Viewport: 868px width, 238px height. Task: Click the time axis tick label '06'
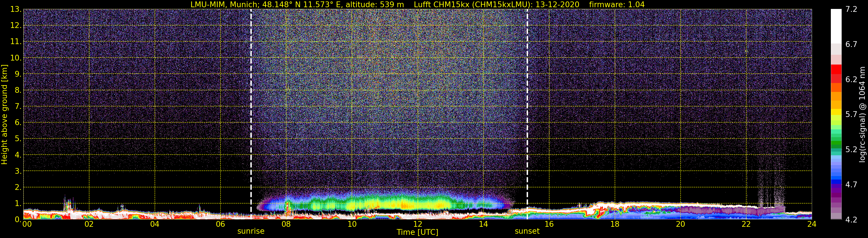click(x=220, y=224)
